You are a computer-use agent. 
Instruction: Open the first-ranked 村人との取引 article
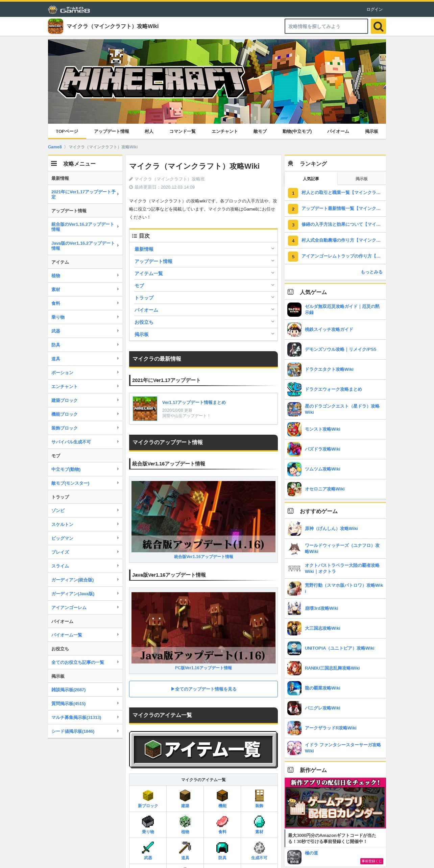point(335,193)
